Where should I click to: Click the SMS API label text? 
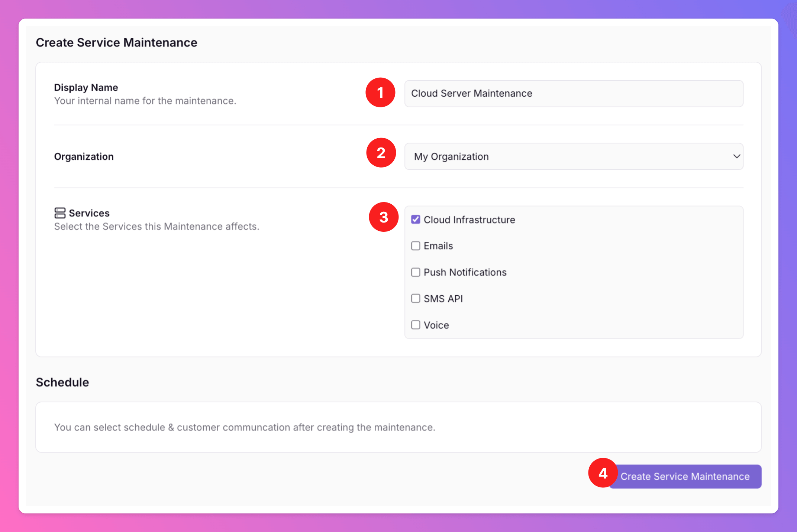point(443,299)
